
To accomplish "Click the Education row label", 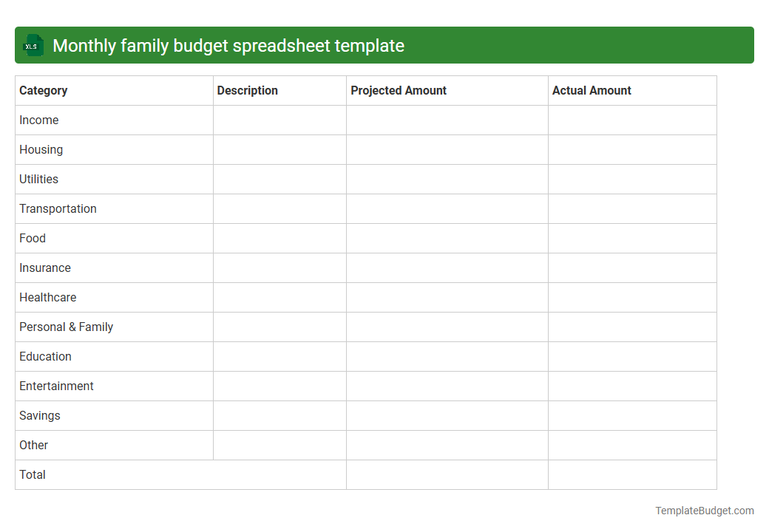I will click(x=45, y=356).
